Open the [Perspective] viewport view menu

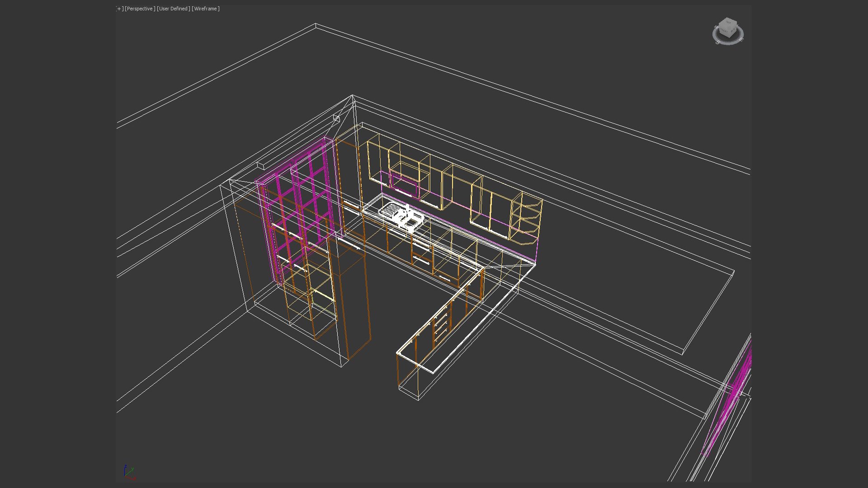[140, 9]
